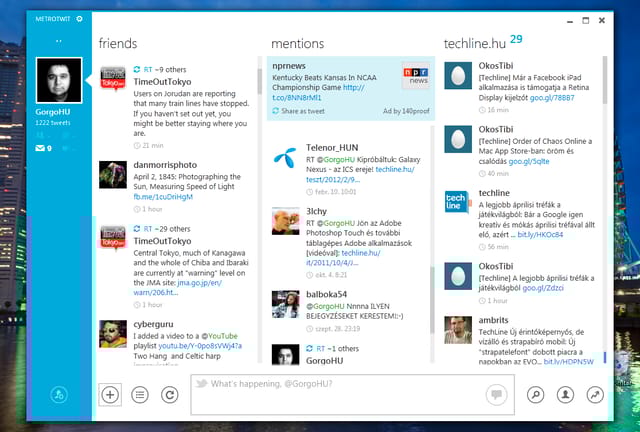This screenshot has height=432, width=640.
Task: Open the t.co link in nprnews ad
Action: point(318,93)
